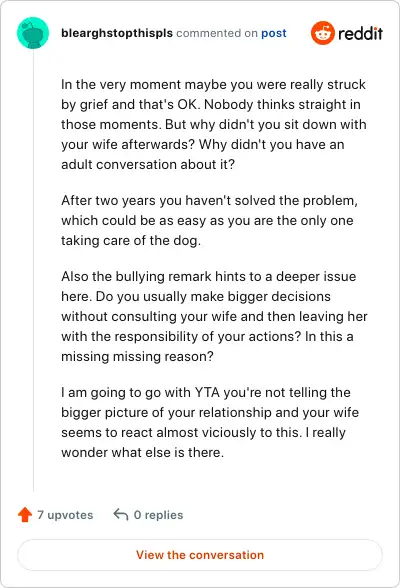
Task: Upvote with the orange arrow icon
Action: point(25,514)
